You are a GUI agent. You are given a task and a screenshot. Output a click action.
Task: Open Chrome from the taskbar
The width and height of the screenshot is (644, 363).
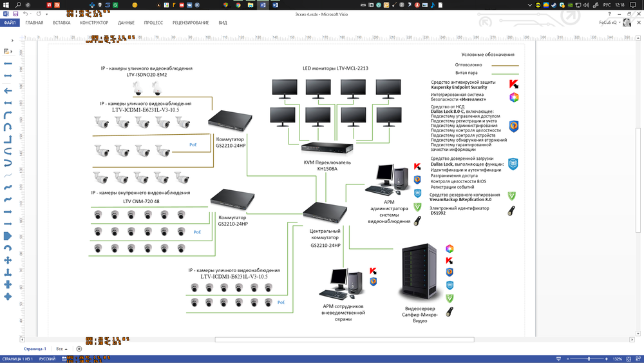pos(238,5)
